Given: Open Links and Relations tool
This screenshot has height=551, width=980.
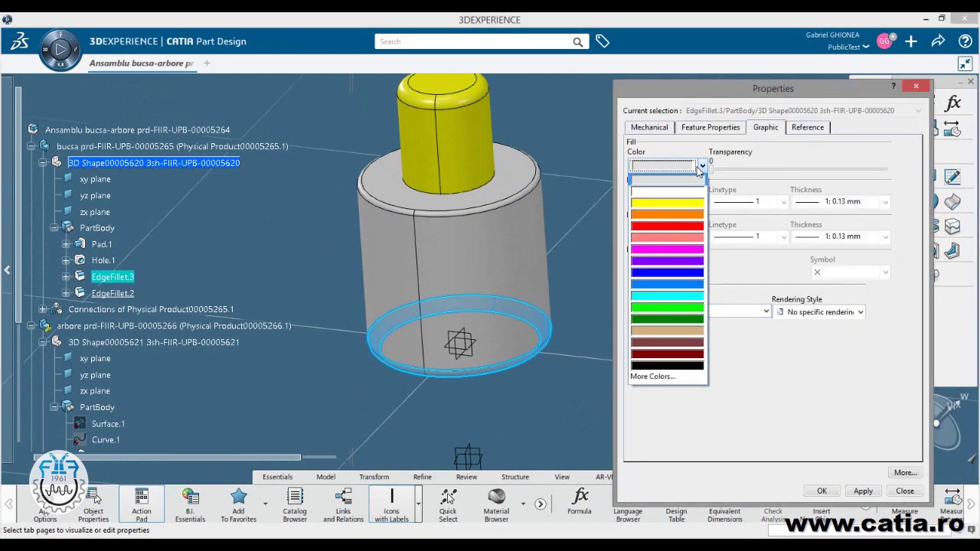Looking at the screenshot, I should (343, 506).
